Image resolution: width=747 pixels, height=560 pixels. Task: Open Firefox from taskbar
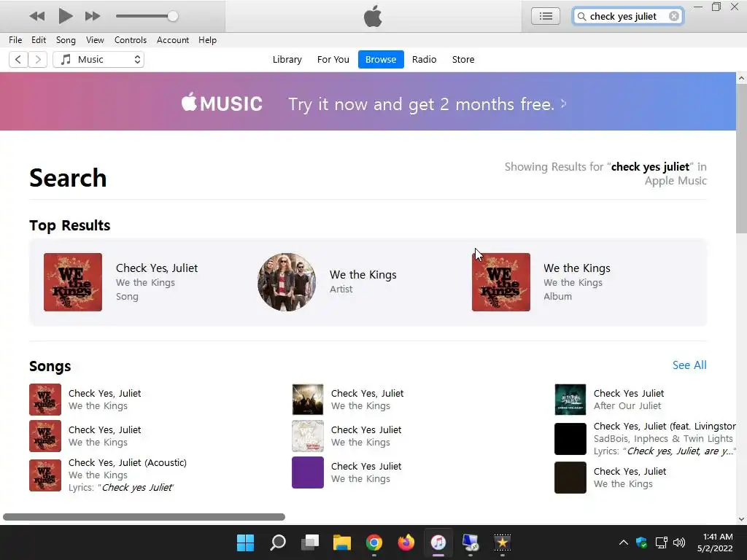(x=406, y=542)
